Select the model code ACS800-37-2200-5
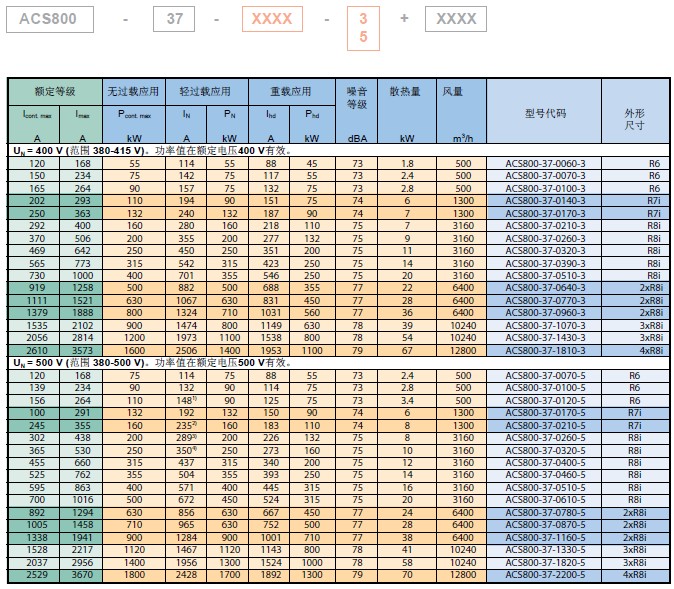 pyautogui.click(x=545, y=576)
